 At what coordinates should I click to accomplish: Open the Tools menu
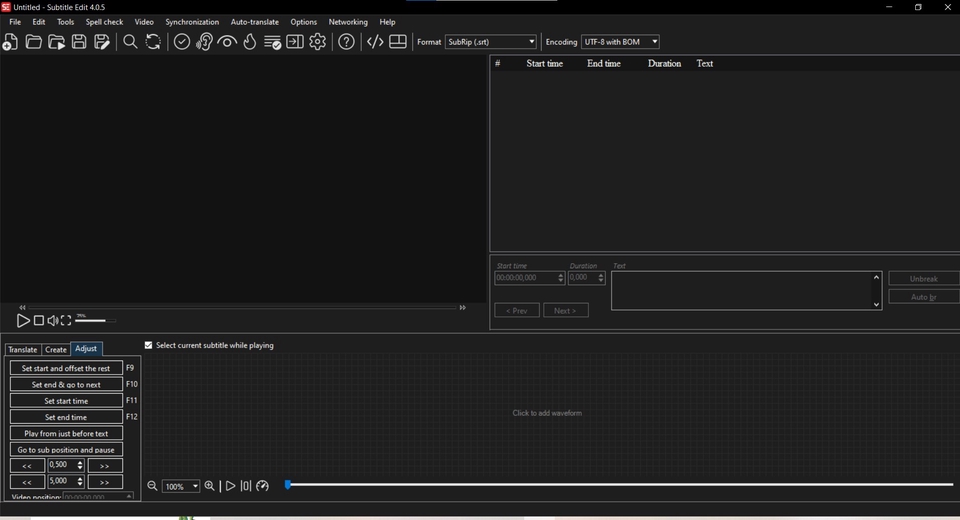tap(66, 21)
